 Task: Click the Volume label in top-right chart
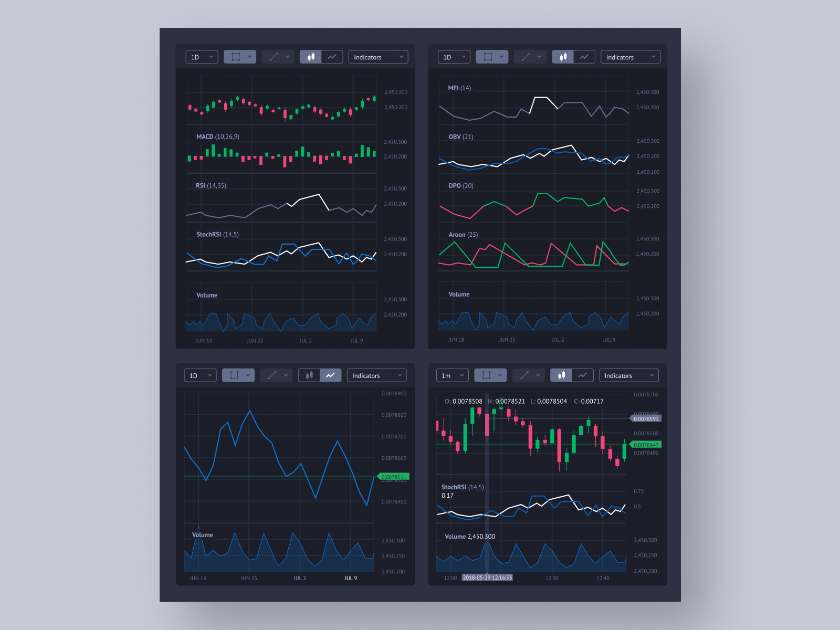[x=459, y=294]
